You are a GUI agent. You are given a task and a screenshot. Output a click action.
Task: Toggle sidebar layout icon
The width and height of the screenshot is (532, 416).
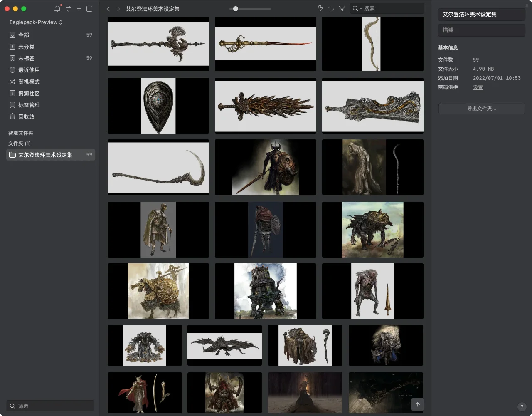(x=89, y=8)
